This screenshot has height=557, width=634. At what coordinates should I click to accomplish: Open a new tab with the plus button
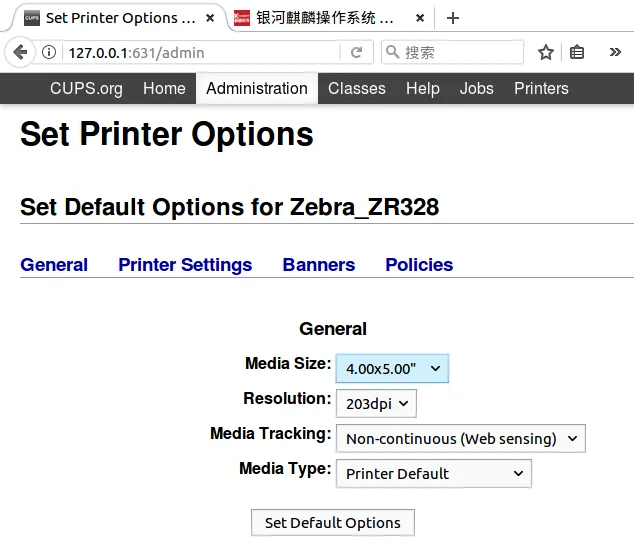[x=453, y=18]
